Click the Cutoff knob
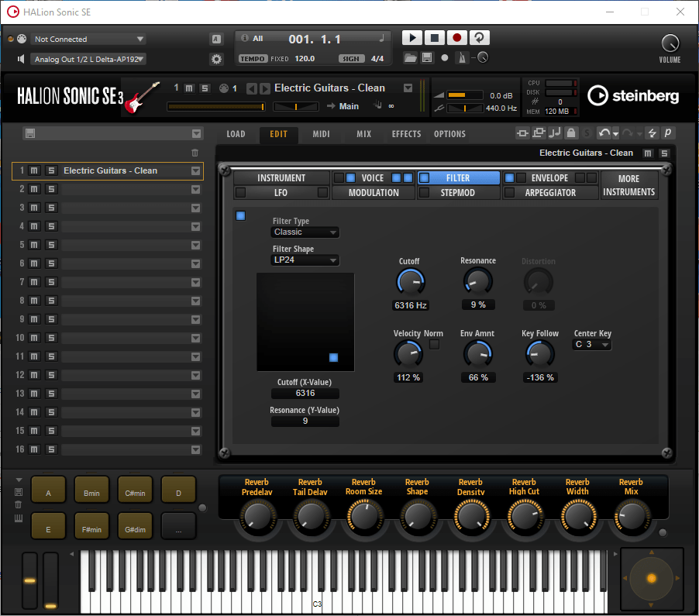 pyautogui.click(x=411, y=282)
